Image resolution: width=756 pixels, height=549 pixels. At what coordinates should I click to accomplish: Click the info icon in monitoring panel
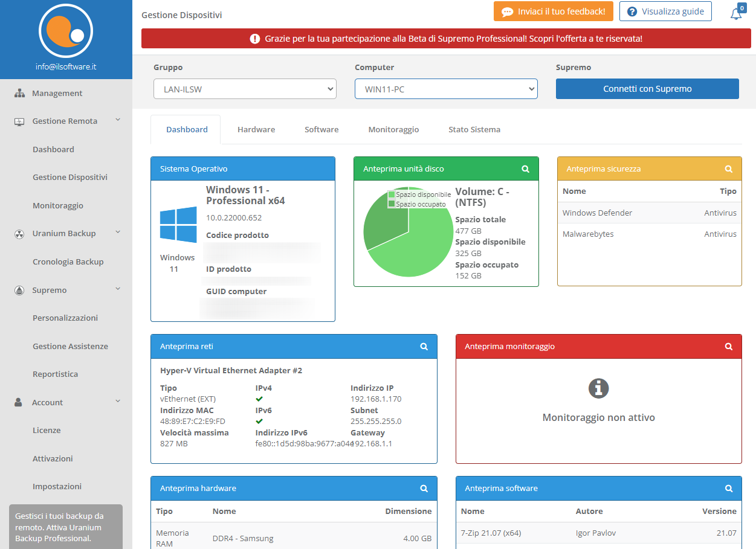click(598, 388)
